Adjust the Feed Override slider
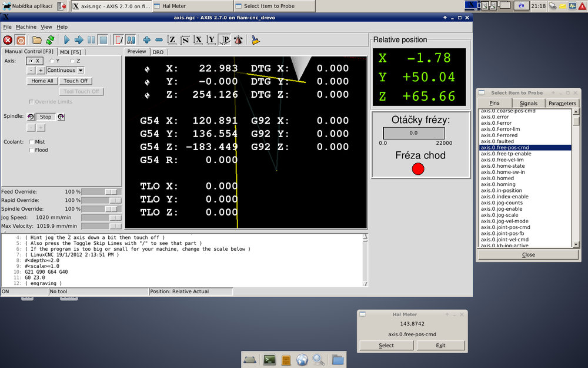The width and height of the screenshot is (588, 368). point(109,192)
